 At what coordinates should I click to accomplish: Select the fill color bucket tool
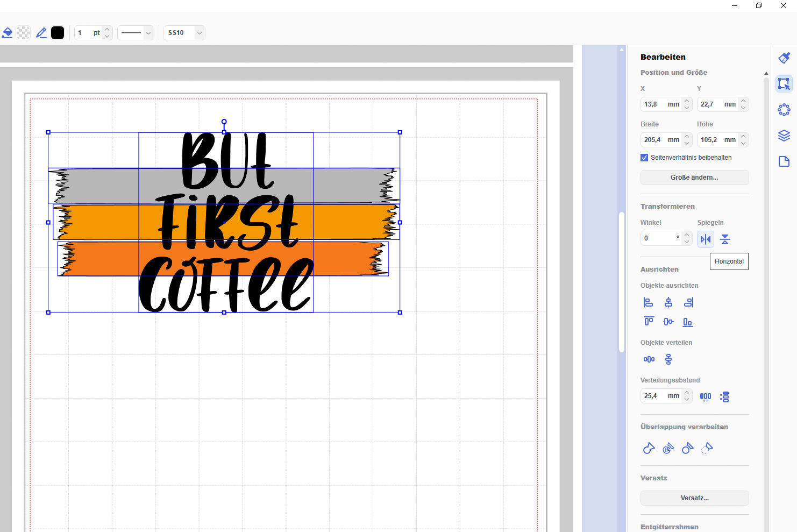point(8,33)
